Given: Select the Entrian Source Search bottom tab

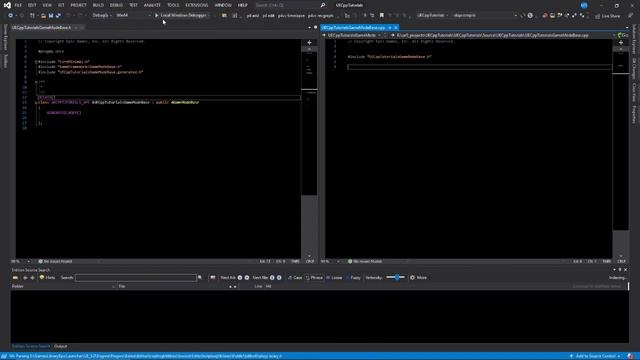Looking at the screenshot, I should [x=31, y=346].
